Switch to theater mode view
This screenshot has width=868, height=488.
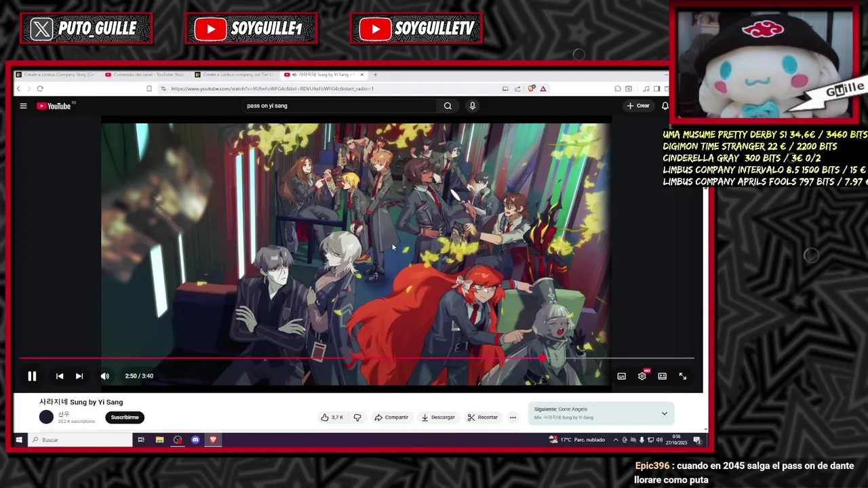(x=663, y=376)
